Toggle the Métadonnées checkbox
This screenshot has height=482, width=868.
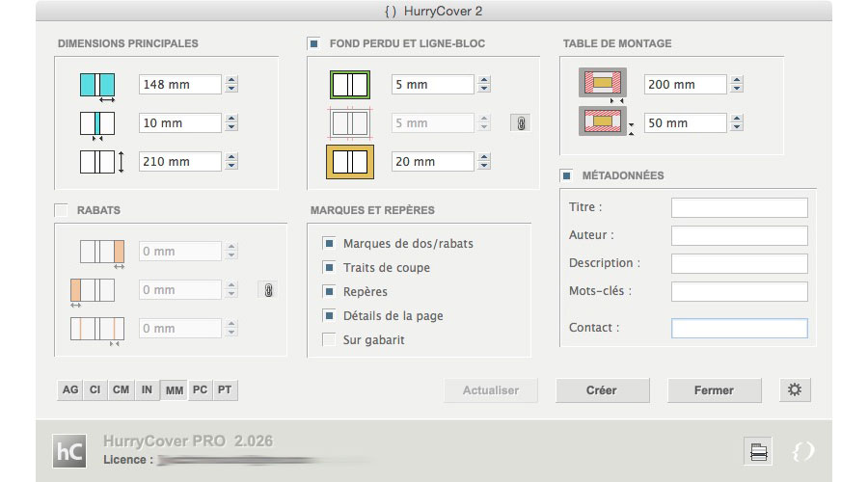566,175
